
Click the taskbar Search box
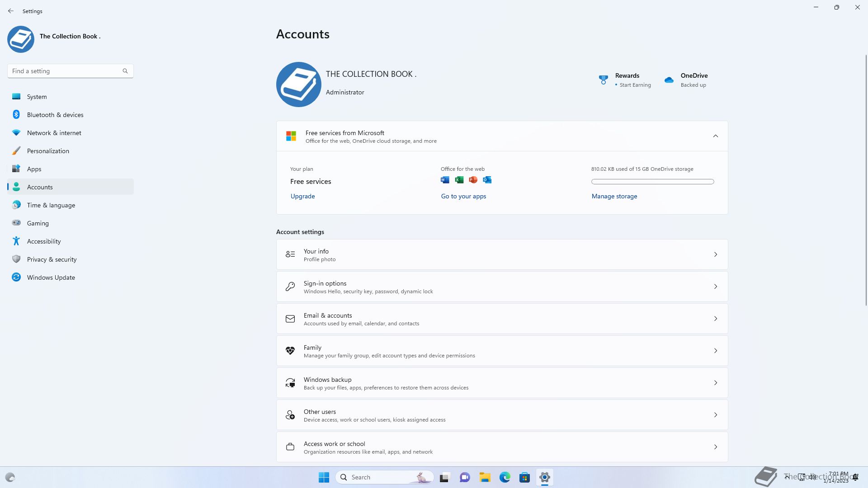click(x=385, y=477)
